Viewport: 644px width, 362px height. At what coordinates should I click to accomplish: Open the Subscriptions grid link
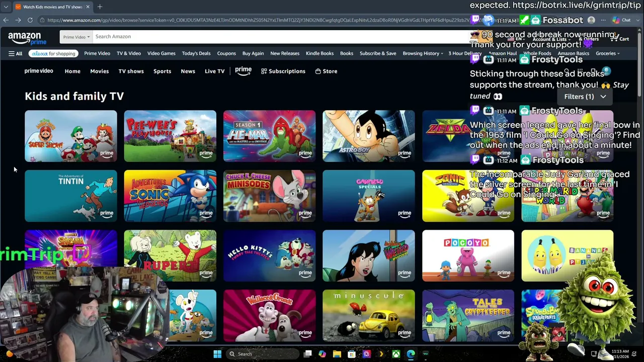283,71
